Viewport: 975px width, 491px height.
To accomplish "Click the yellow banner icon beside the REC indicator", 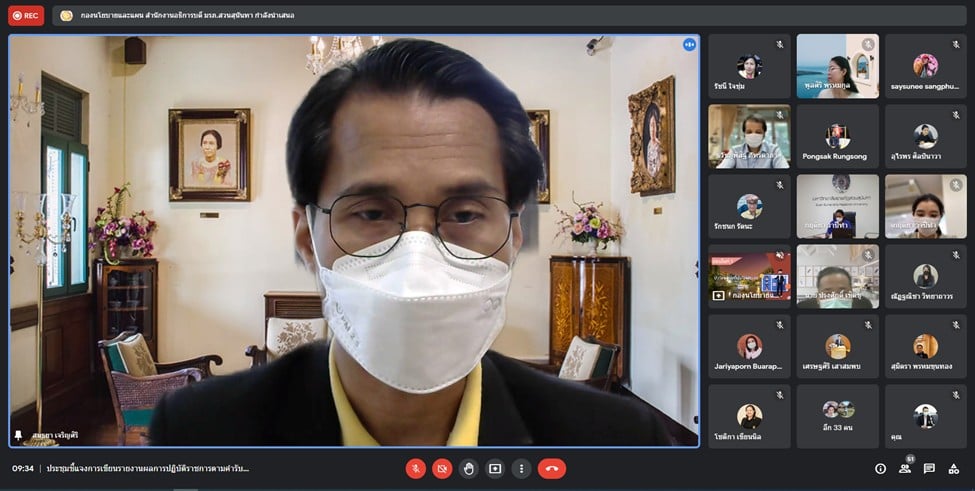I will (66, 16).
